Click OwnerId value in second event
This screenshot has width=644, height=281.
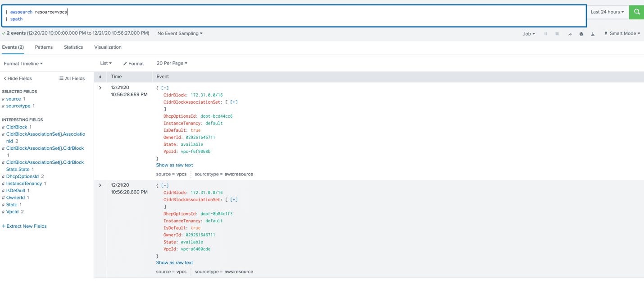tap(200, 235)
